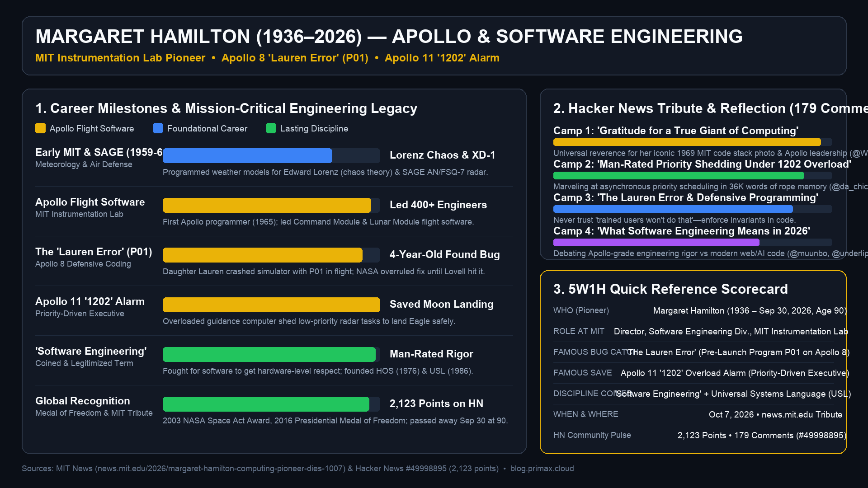Image resolution: width=868 pixels, height=488 pixels.
Task: Click the 'HN Community Pulse' scorecard label
Action: coord(592,435)
